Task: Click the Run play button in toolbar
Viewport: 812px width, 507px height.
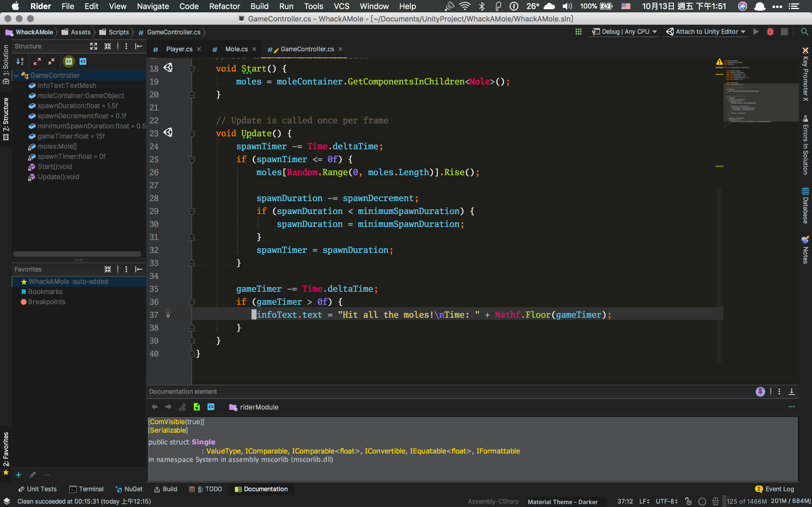Action: point(756,32)
